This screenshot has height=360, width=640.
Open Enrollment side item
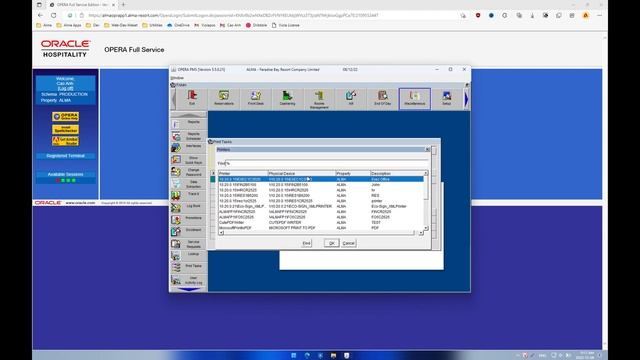coord(188,231)
